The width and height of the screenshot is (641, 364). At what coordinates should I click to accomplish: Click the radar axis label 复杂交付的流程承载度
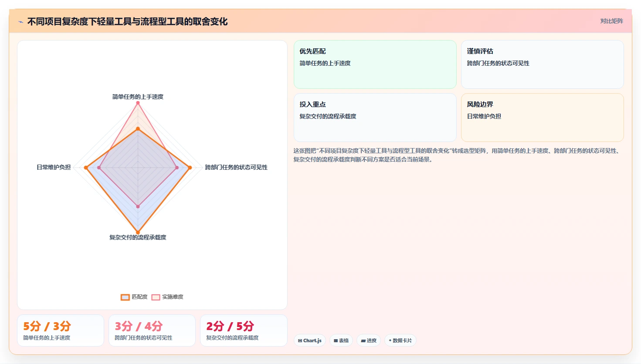coord(138,237)
